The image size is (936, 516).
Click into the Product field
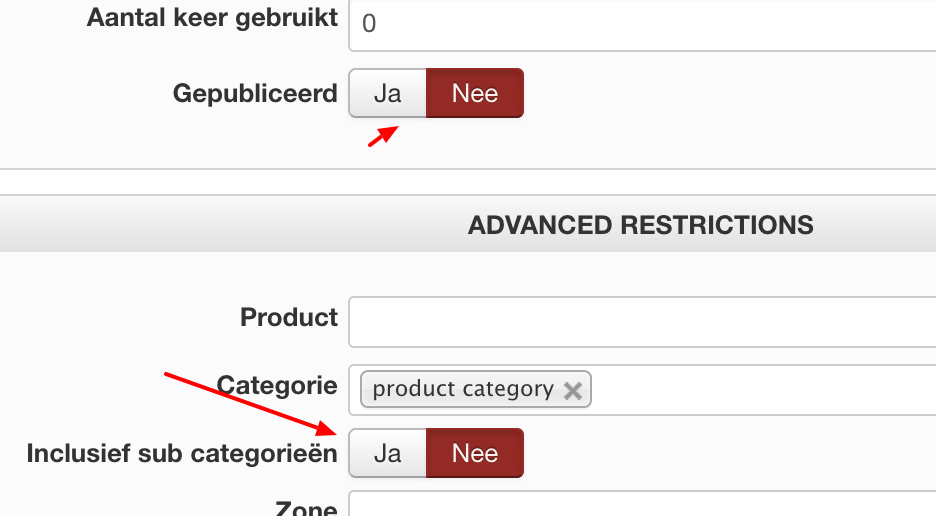click(x=640, y=321)
